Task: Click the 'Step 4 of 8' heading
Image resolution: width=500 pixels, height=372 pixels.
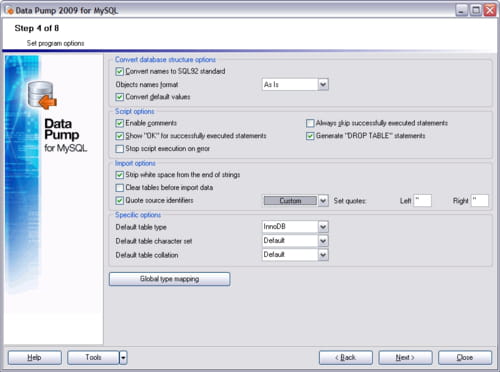Action: click(x=37, y=28)
